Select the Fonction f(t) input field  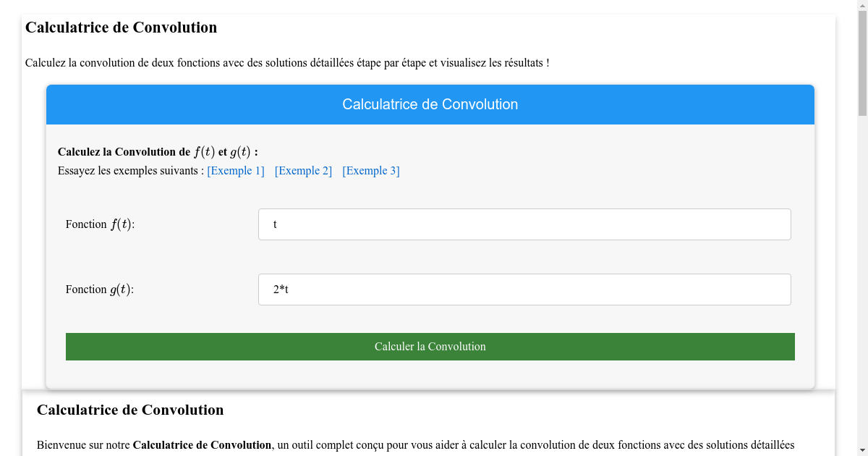[524, 224]
